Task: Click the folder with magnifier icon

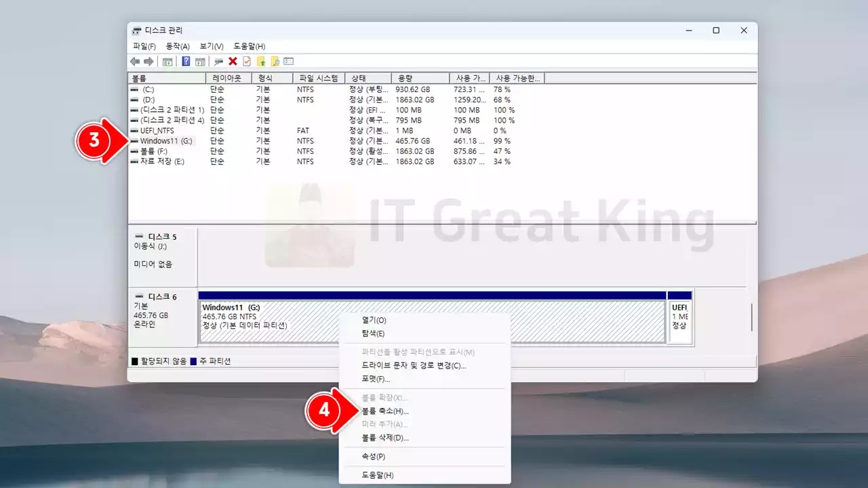Action: tap(275, 61)
